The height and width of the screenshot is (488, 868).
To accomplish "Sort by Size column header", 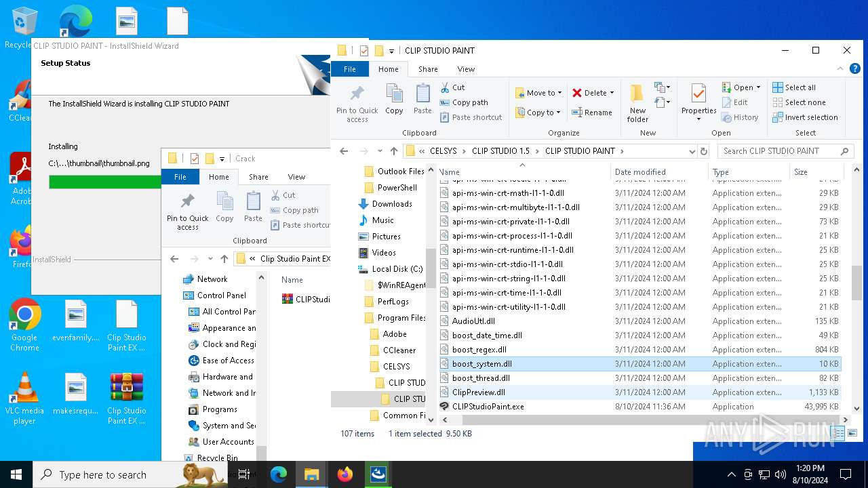I will pyautogui.click(x=815, y=172).
